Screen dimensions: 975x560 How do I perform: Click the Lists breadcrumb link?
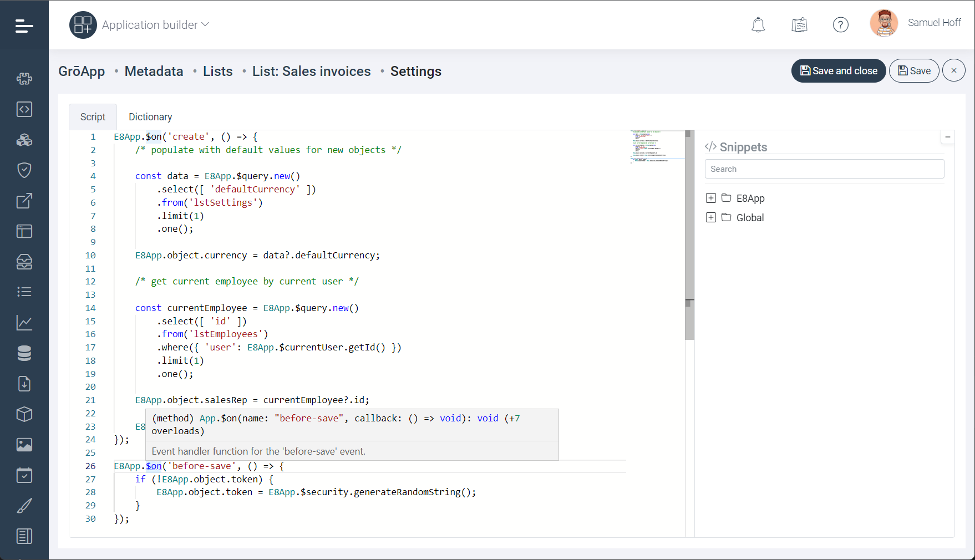pos(217,72)
